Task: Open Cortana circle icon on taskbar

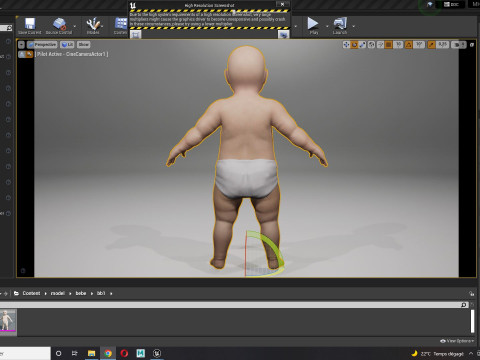Action: click(x=58, y=353)
